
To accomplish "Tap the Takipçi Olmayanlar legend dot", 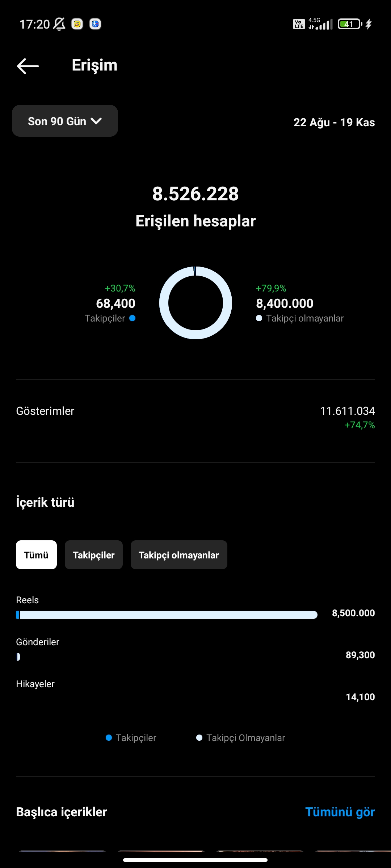I will [x=199, y=738].
